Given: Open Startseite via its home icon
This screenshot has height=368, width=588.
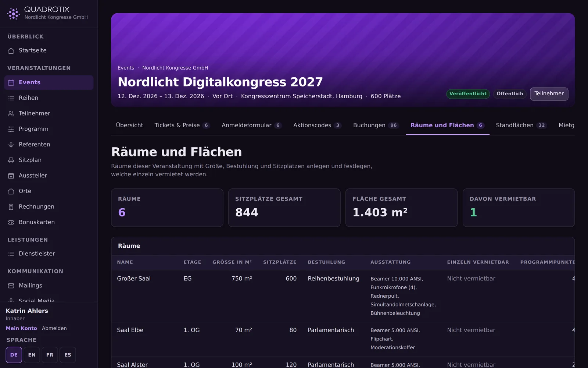Looking at the screenshot, I should pyautogui.click(x=11, y=51).
